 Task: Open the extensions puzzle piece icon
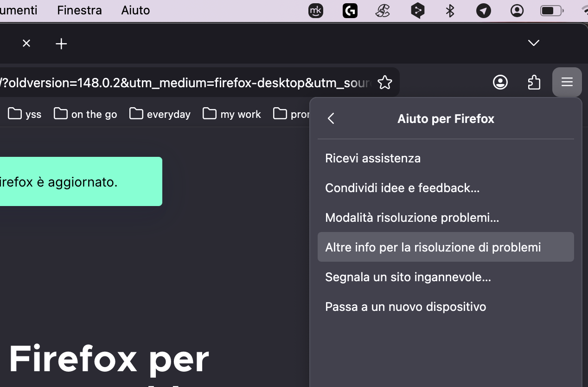click(534, 82)
